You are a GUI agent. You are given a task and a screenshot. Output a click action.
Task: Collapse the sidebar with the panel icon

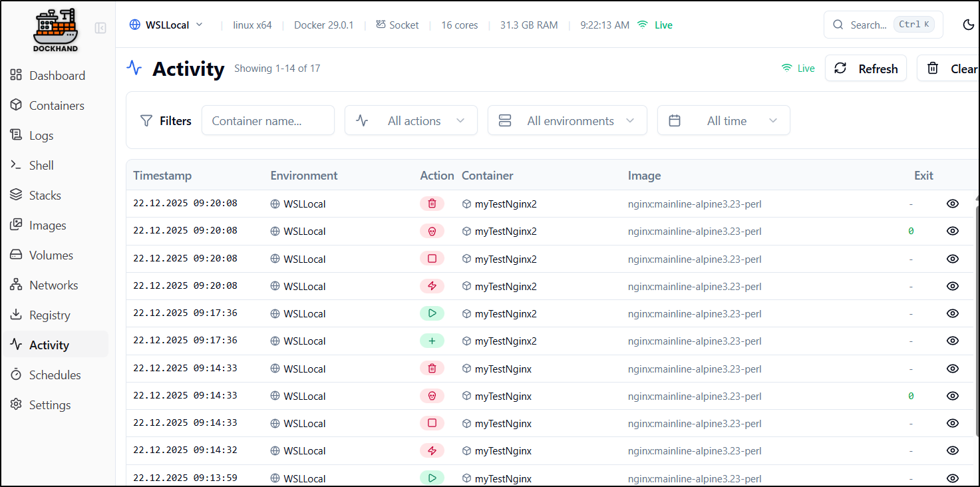100,28
